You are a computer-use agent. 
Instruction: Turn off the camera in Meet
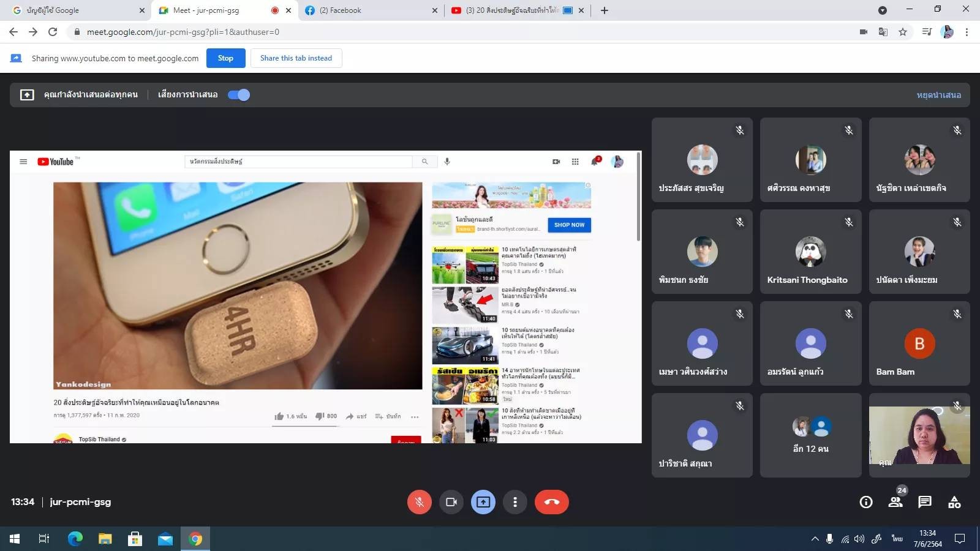[x=451, y=502]
